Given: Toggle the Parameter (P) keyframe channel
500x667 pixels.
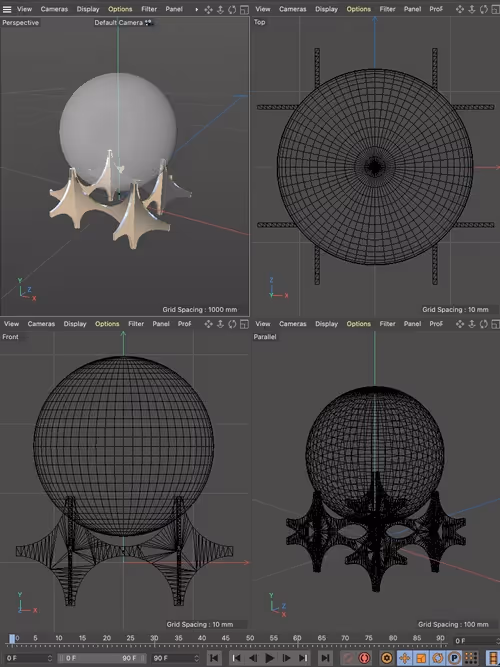Looking at the screenshot, I should pos(454,658).
